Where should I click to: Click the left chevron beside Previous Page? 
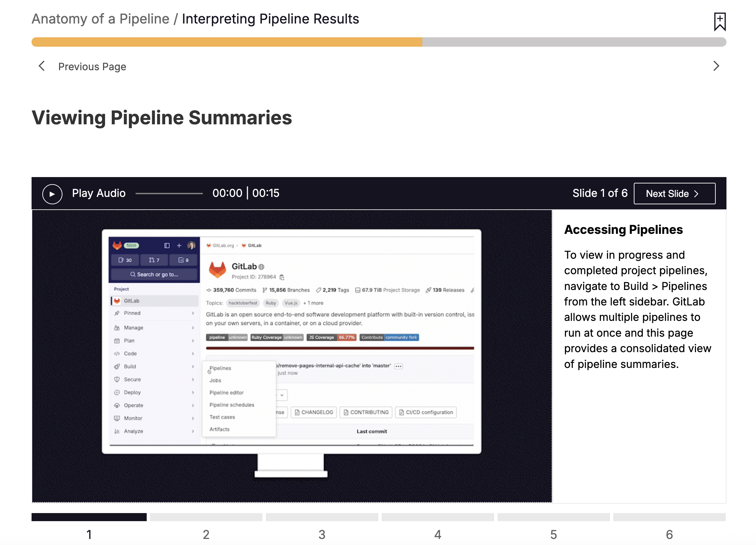(x=42, y=66)
